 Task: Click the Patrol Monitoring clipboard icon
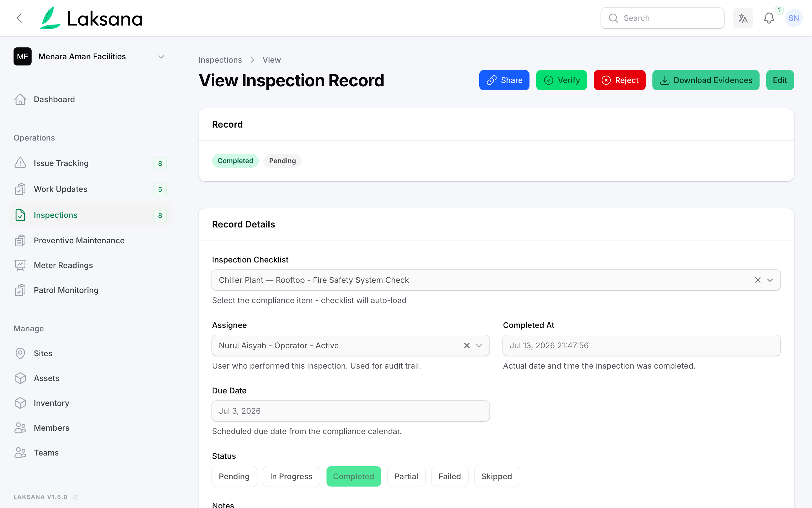coord(20,290)
